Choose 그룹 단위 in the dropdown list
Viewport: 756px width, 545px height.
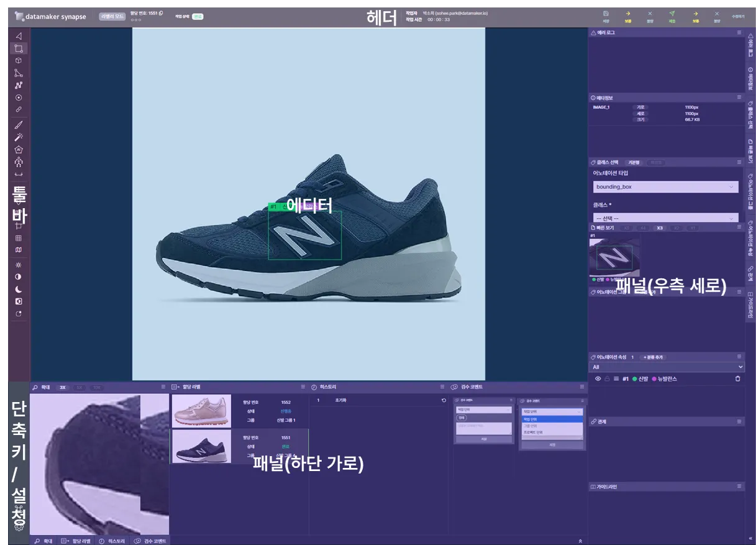[x=552, y=426]
